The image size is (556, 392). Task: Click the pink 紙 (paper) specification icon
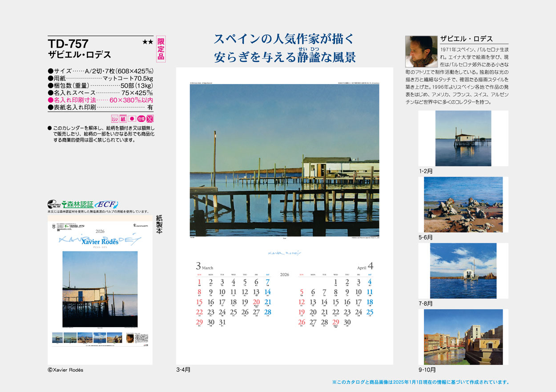(x=123, y=118)
